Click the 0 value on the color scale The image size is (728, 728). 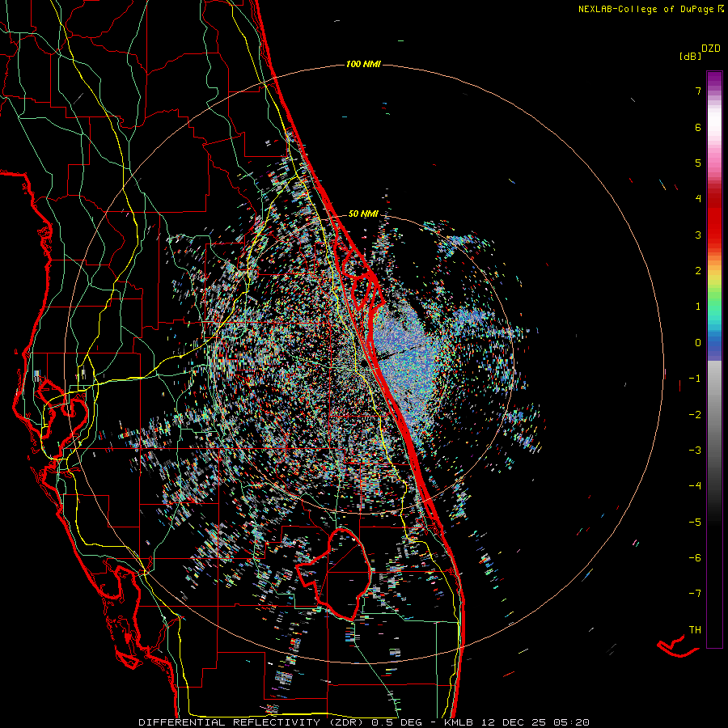click(x=698, y=343)
